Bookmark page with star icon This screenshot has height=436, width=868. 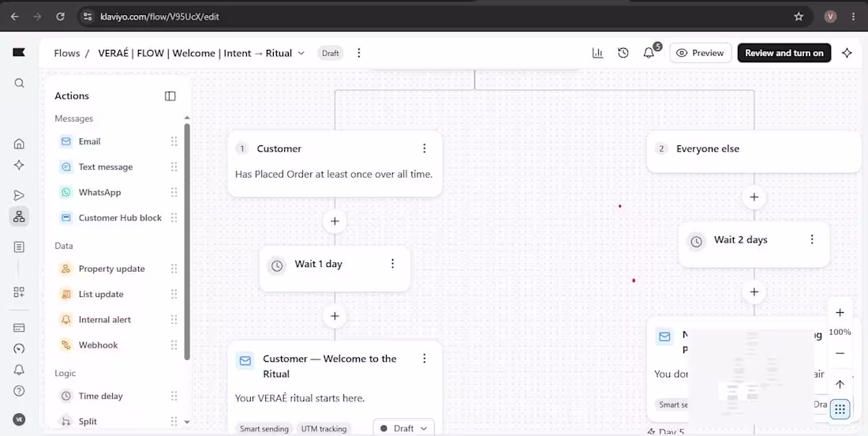(x=799, y=17)
